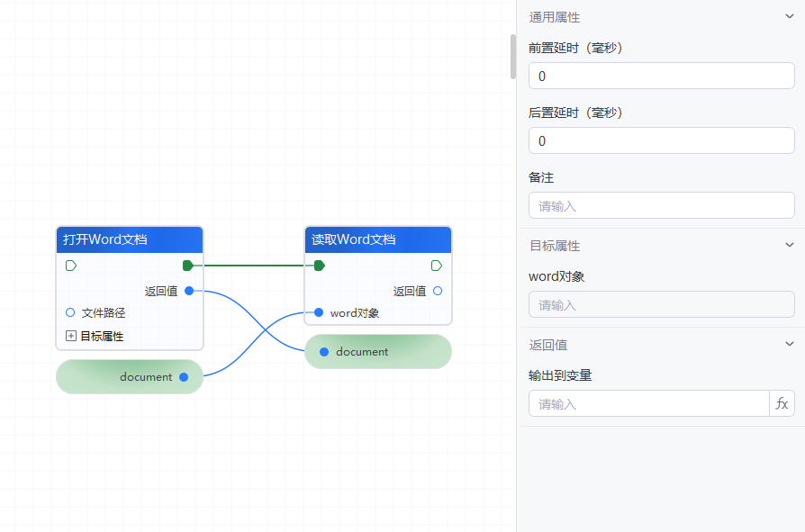Expand 目标属性 plus box in node
This screenshot has height=532, width=805.
coord(71,336)
